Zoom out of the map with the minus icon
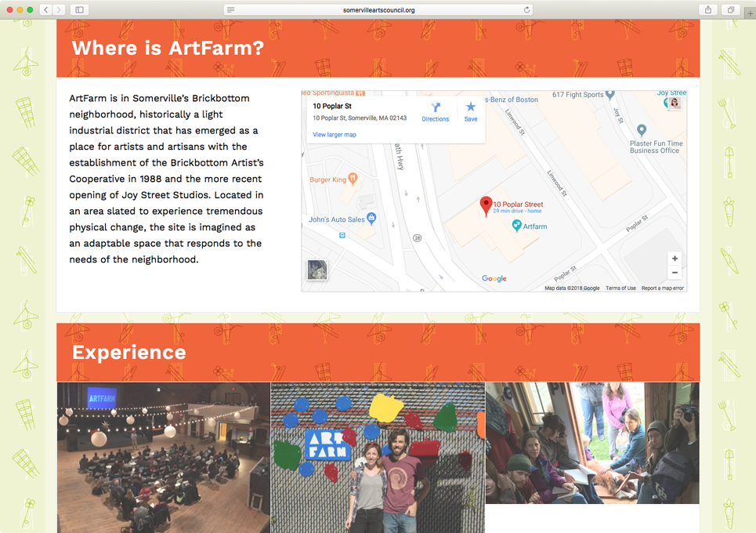 [674, 272]
